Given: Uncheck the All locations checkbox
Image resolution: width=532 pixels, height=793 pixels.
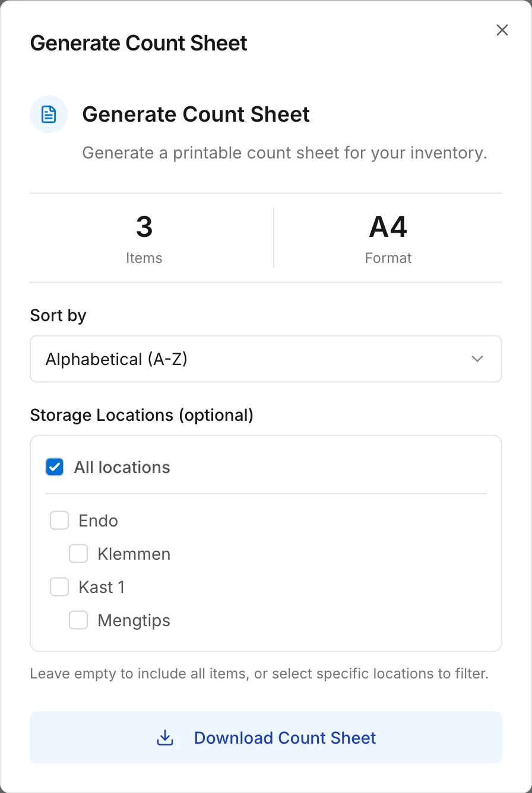Looking at the screenshot, I should tap(55, 467).
